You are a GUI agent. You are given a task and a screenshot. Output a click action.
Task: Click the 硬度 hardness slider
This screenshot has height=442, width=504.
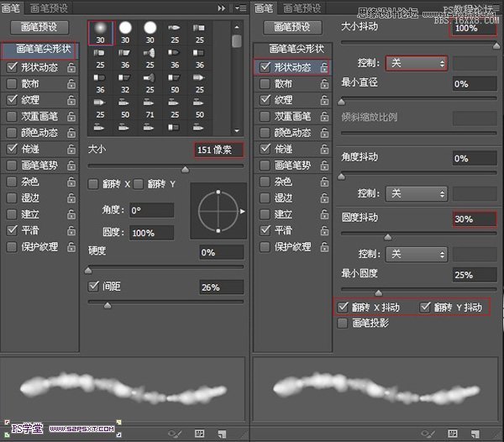[x=165, y=267]
